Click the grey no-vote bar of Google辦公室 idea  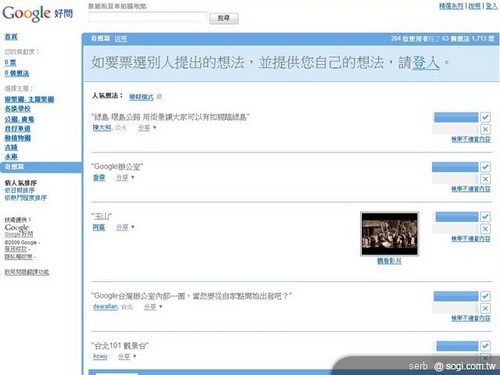coord(455,179)
